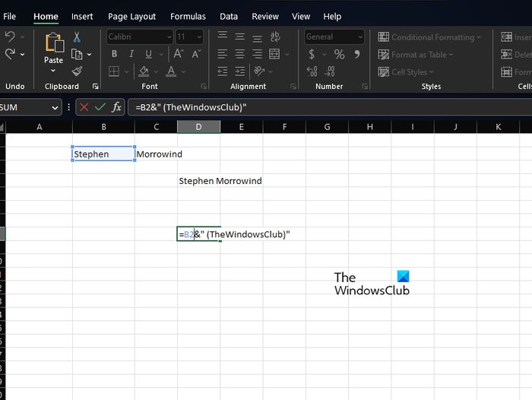Open the Page Layout tab
Screen dimensions: 532x400
click(x=131, y=16)
